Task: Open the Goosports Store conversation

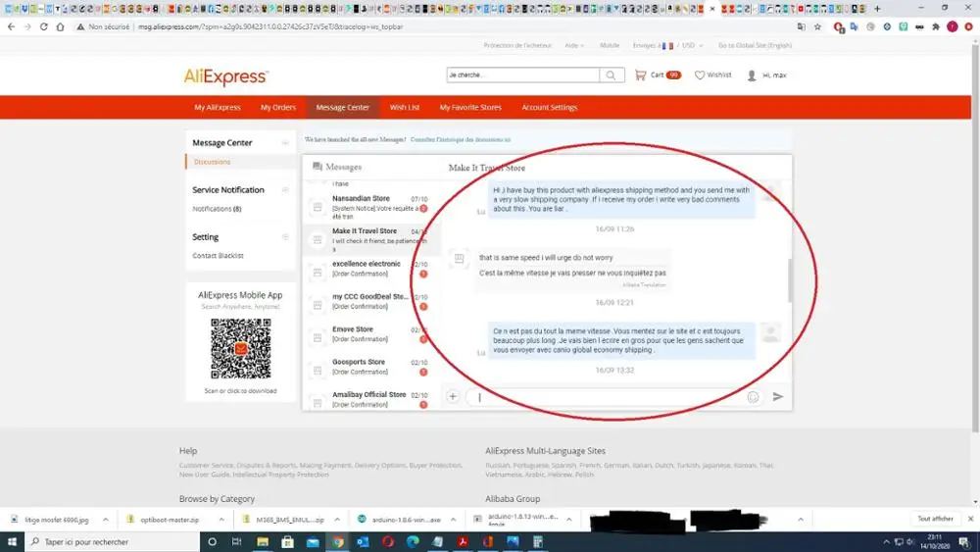Action: 370,370
